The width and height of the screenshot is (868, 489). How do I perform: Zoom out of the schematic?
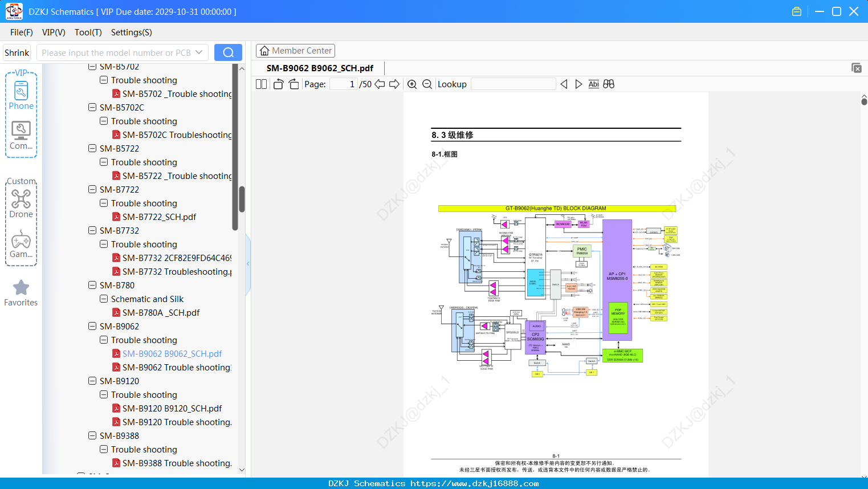[427, 84]
